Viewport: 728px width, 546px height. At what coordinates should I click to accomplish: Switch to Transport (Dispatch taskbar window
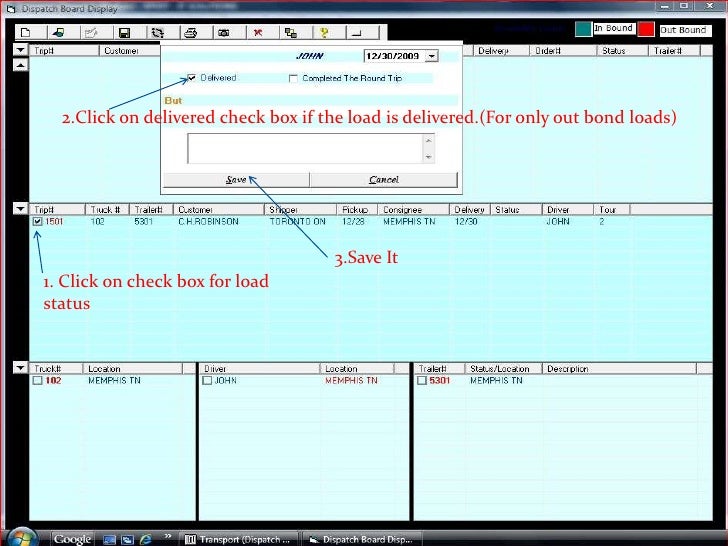pyautogui.click(x=239, y=540)
